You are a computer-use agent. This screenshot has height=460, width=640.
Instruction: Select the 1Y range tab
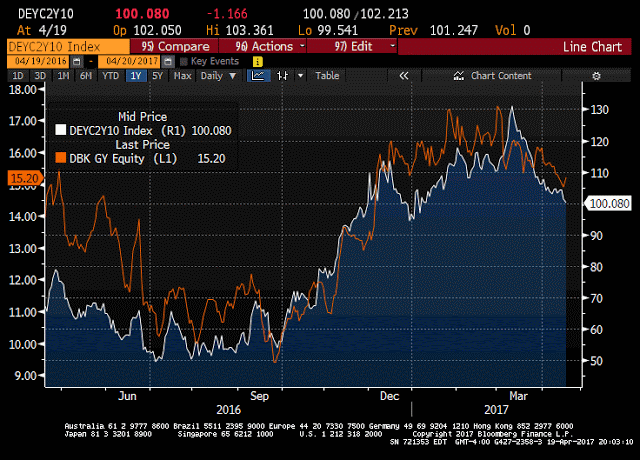tap(136, 76)
